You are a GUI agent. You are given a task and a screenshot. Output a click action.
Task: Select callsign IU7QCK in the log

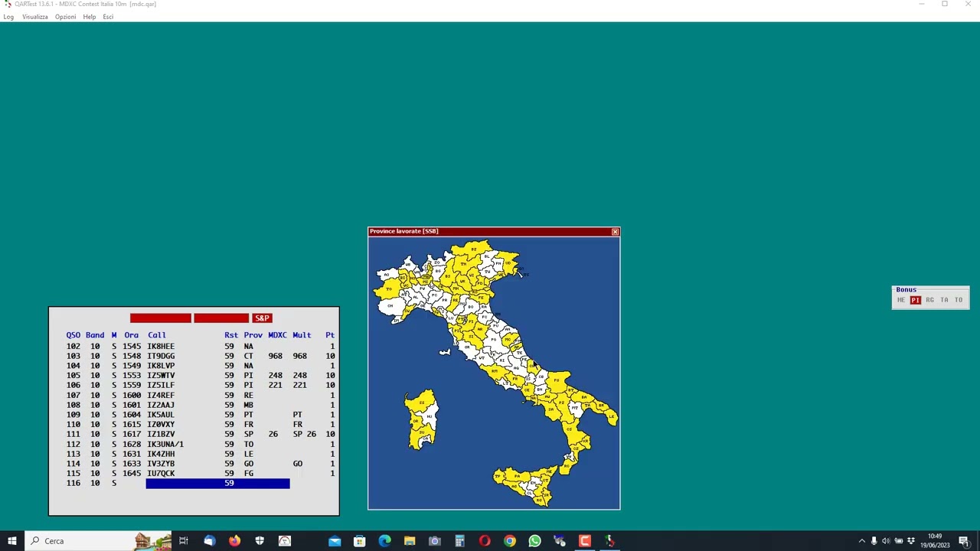coord(161,473)
